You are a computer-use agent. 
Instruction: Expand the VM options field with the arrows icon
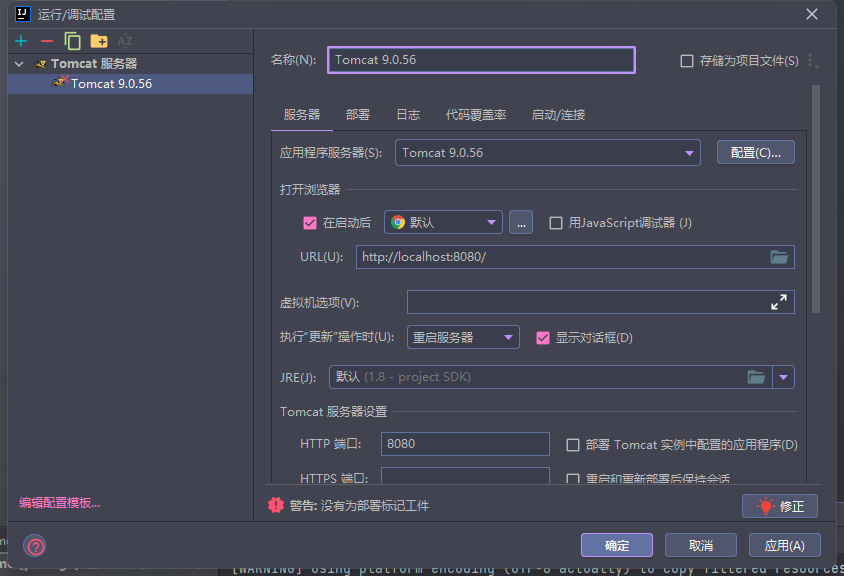[779, 302]
